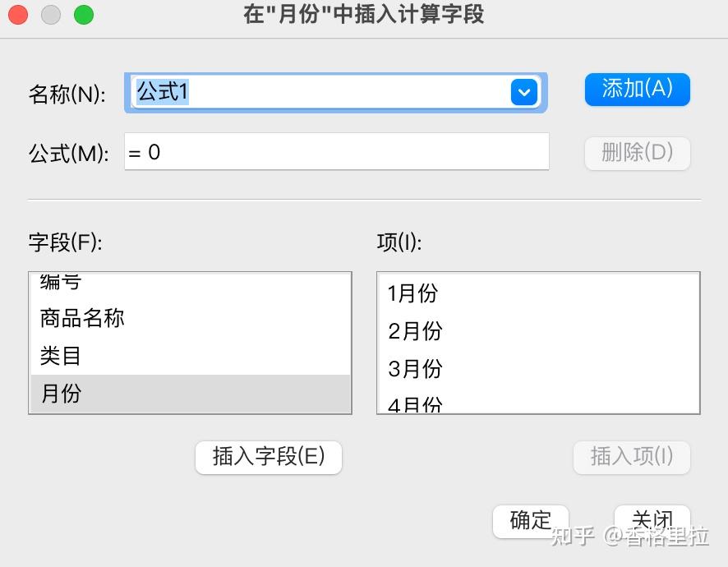Viewport: 728px width, 567px height.
Task: Pick 2月份 from the items list
Action: click(x=415, y=331)
